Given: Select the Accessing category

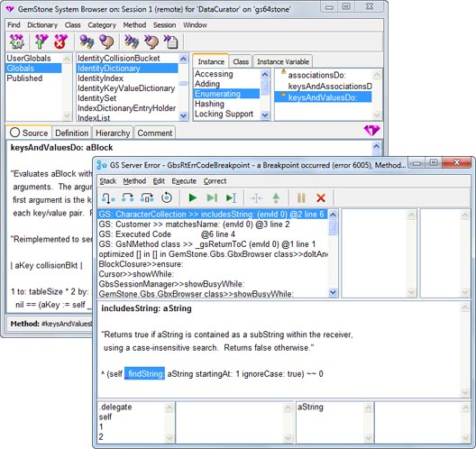Looking at the screenshot, I should coord(226,74).
